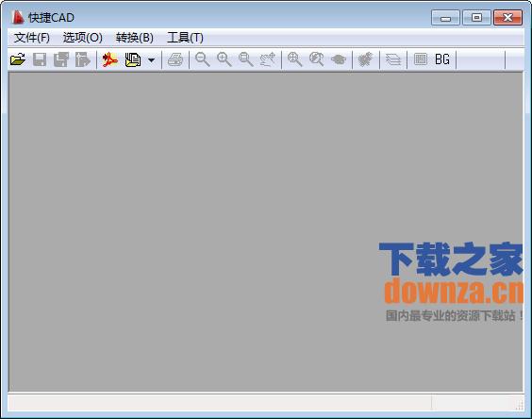The image size is (532, 419).
Task: Open the 工具(T) menu
Action: click(185, 38)
